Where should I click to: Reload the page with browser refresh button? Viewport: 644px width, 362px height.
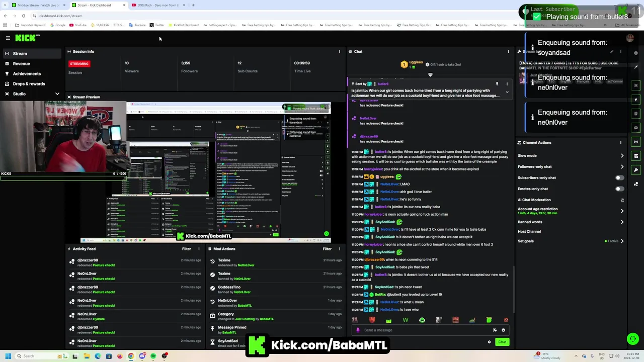click(x=23, y=16)
